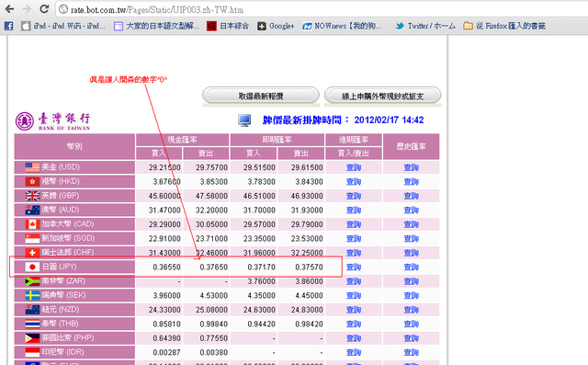This screenshot has width=588, height=365.
Task: Select USD cash buying rate 29.21500
Action: click(164, 167)
